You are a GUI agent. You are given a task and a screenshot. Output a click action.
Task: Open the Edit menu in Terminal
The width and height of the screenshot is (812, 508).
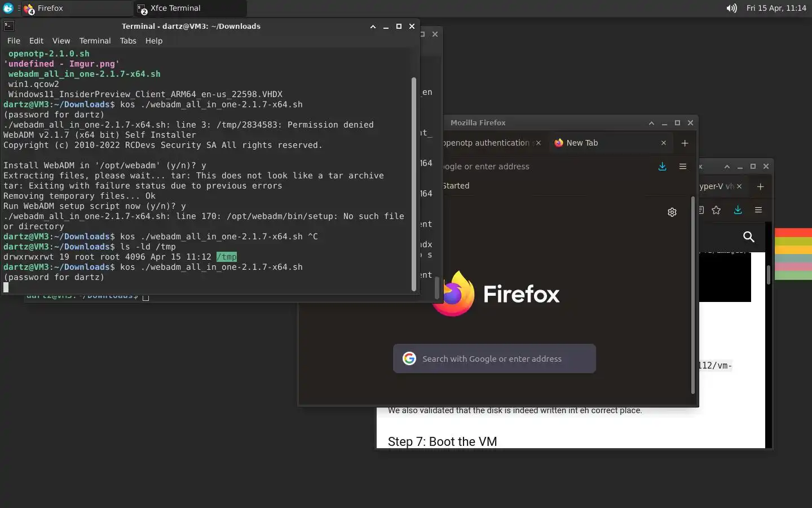click(36, 41)
